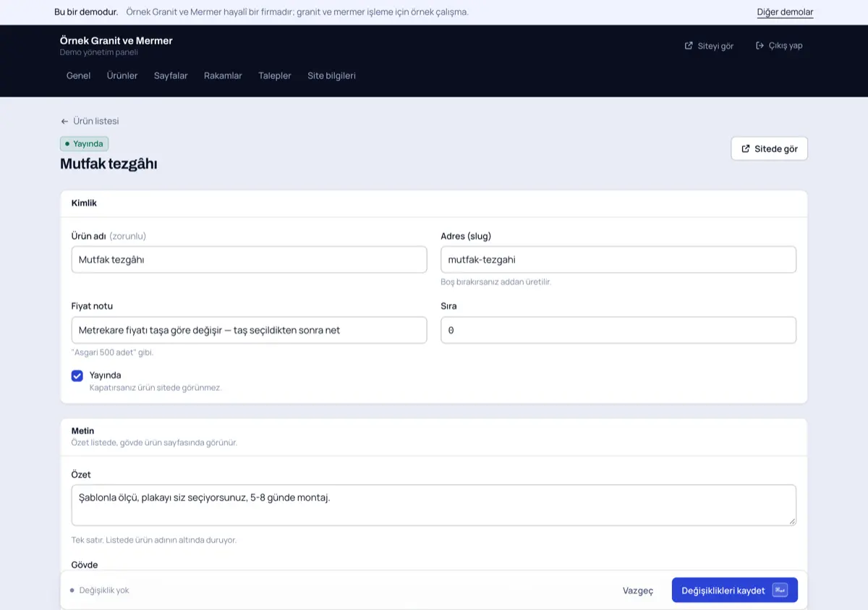Open the Rakamlar navigation item
The width and height of the screenshot is (868, 610).
[223, 75]
